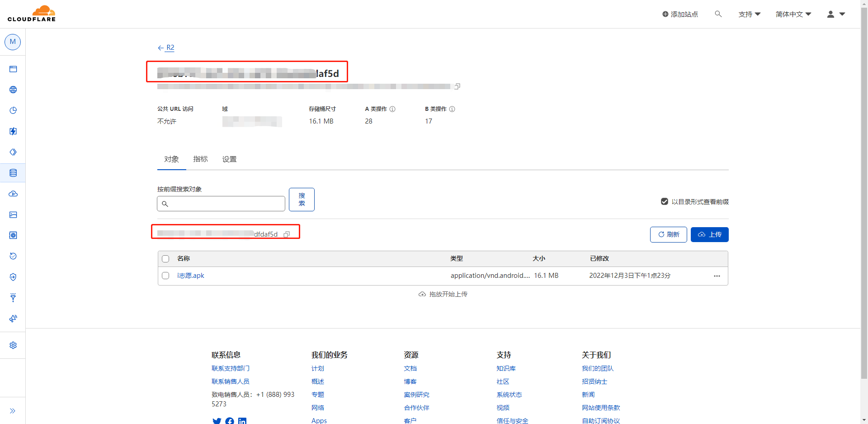Click info icon beside A 类操作

pos(392,109)
